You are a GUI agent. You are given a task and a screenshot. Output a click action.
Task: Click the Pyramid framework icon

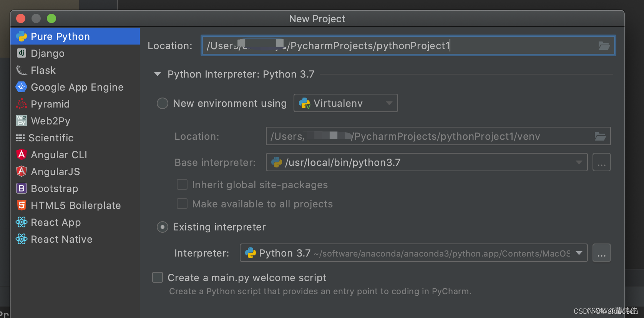coord(22,104)
